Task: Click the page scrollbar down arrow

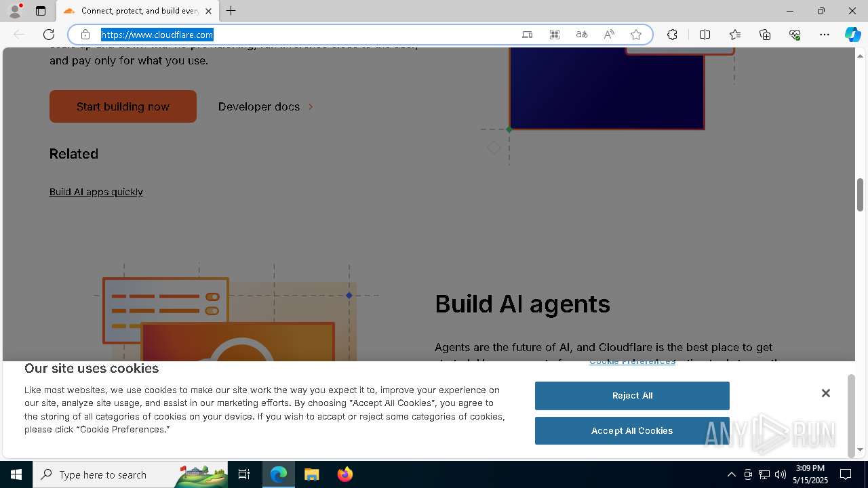Action: click(860, 449)
